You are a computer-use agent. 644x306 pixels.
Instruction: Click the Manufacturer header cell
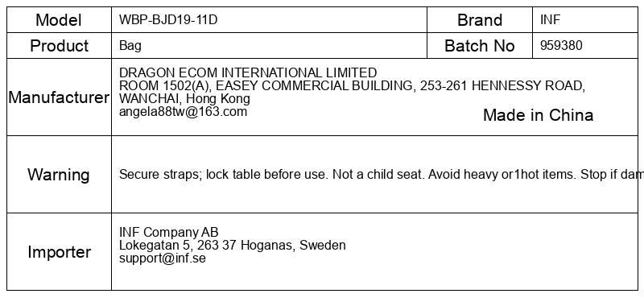pos(59,97)
